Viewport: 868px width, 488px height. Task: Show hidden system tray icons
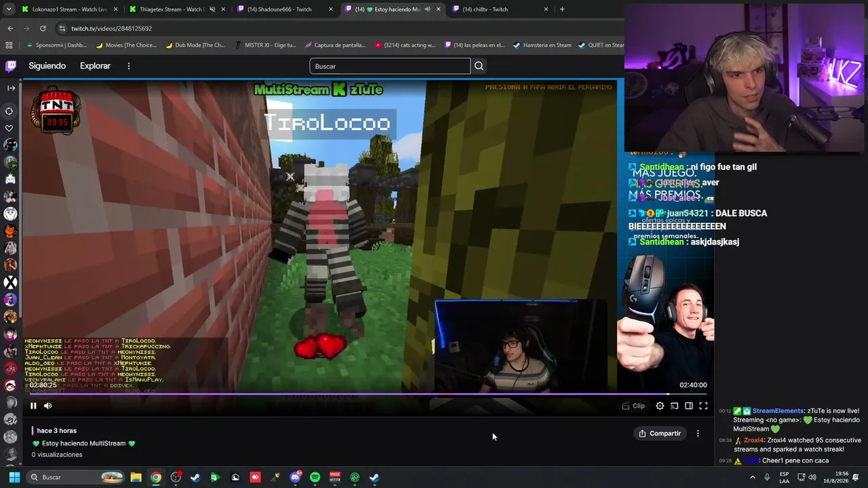(753, 477)
